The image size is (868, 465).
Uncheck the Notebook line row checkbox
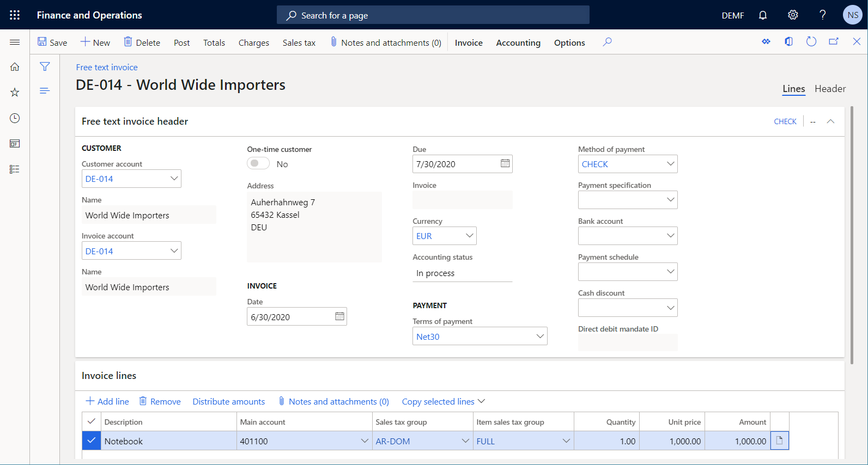pos(92,441)
